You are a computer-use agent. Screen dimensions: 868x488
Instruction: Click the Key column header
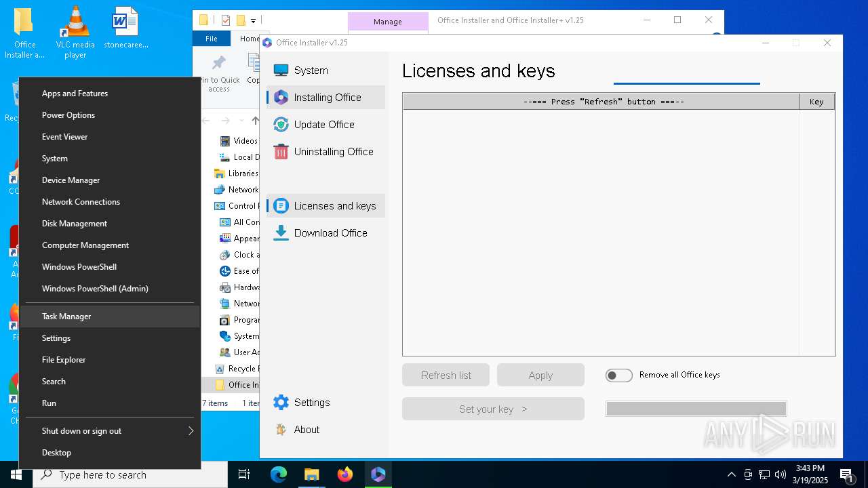tap(816, 102)
